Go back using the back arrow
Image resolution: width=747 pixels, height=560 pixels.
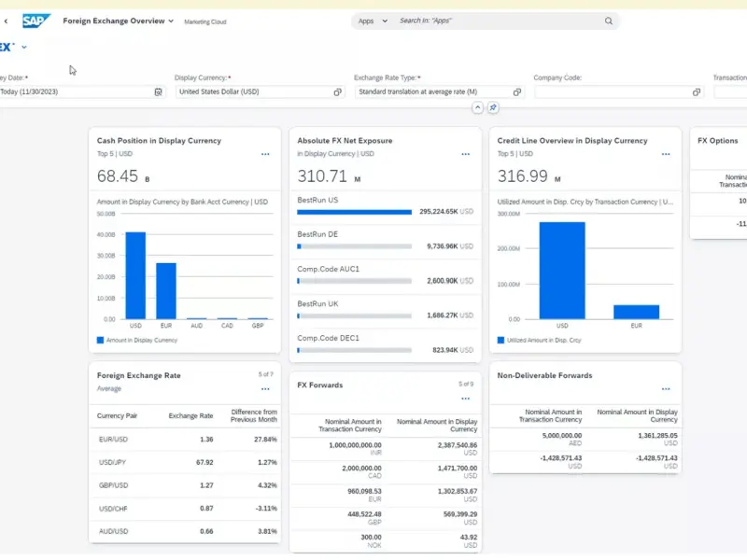coord(7,21)
